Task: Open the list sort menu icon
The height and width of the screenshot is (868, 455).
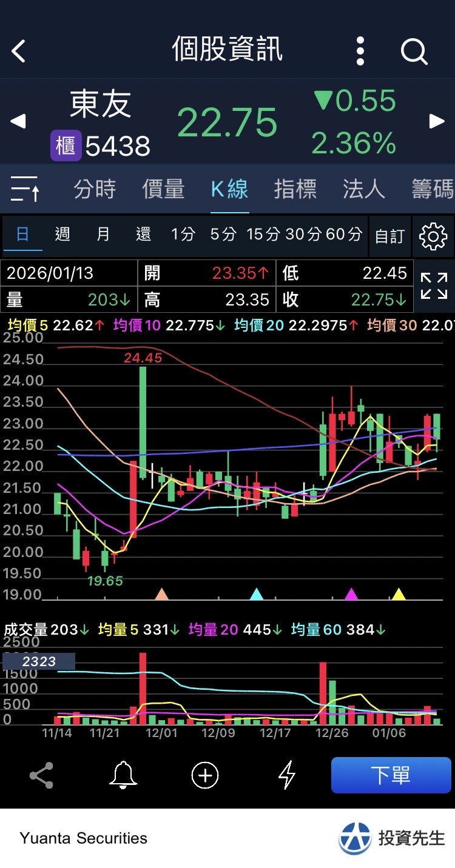Action: coord(25,189)
